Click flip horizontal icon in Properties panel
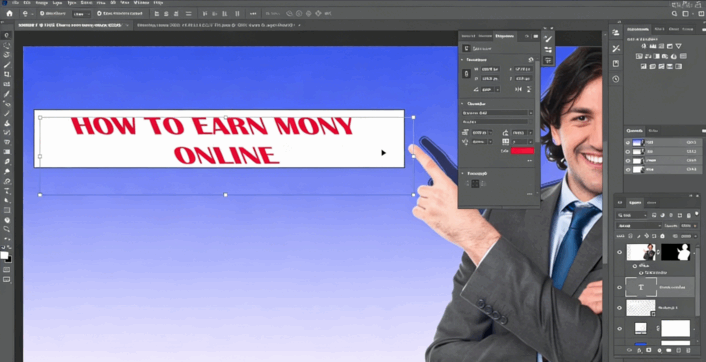Image resolution: width=706 pixels, height=362 pixels. click(519, 90)
